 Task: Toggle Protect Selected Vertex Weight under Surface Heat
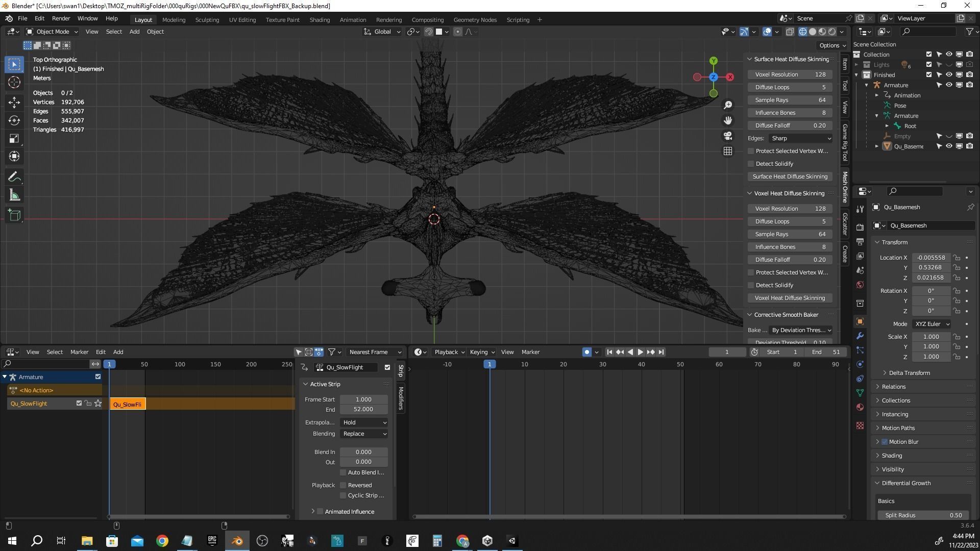click(x=751, y=151)
